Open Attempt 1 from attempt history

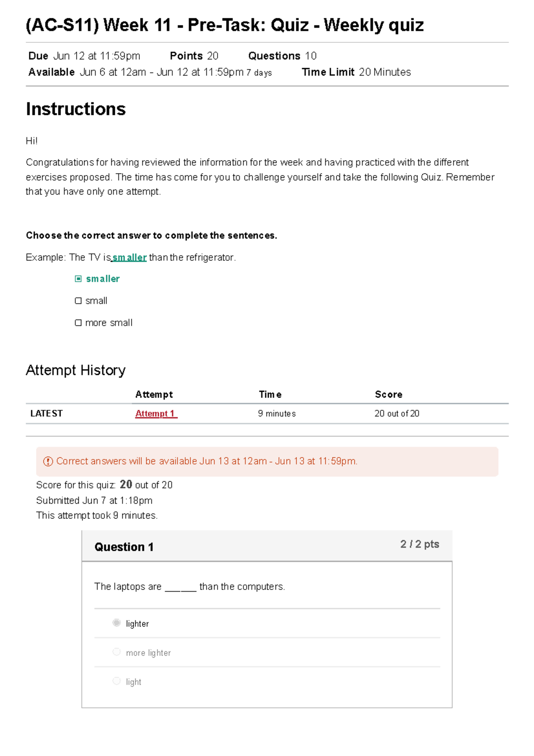155,413
